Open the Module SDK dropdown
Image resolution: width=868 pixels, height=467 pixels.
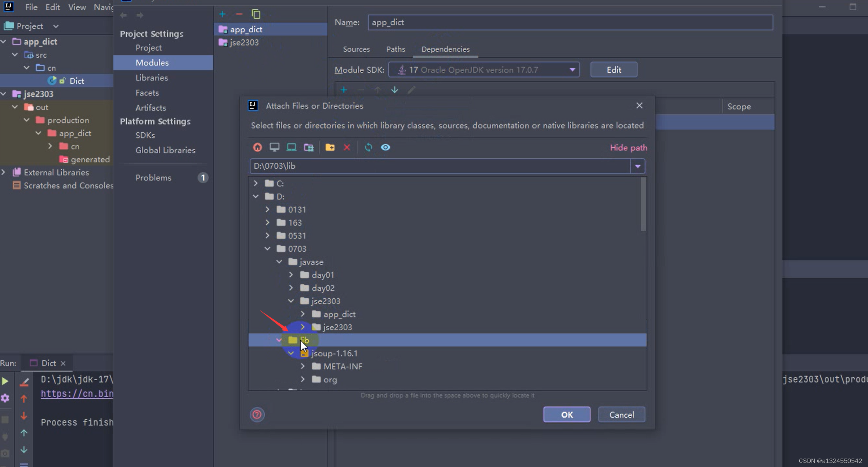[572, 70]
